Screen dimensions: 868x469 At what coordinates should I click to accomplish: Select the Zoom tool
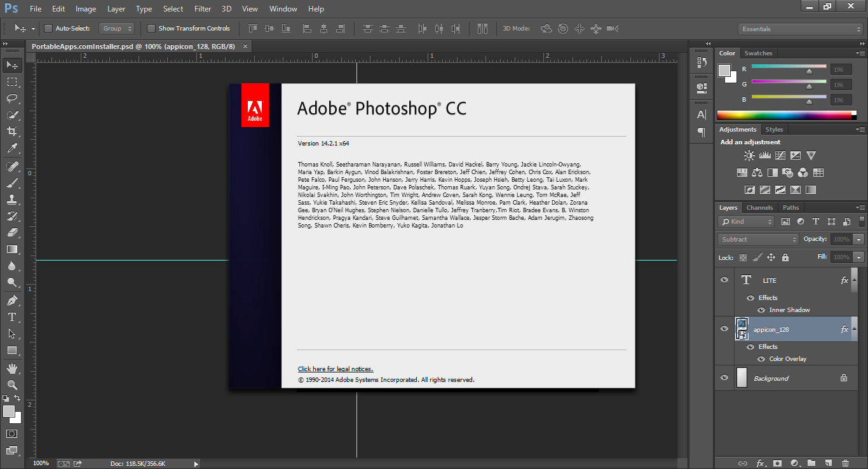(x=12, y=384)
